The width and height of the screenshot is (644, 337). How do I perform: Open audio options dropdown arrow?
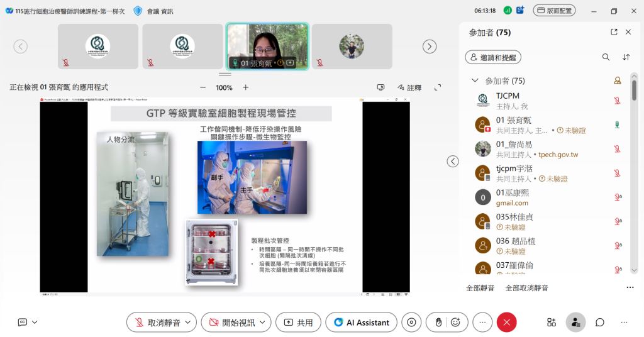[188, 323]
